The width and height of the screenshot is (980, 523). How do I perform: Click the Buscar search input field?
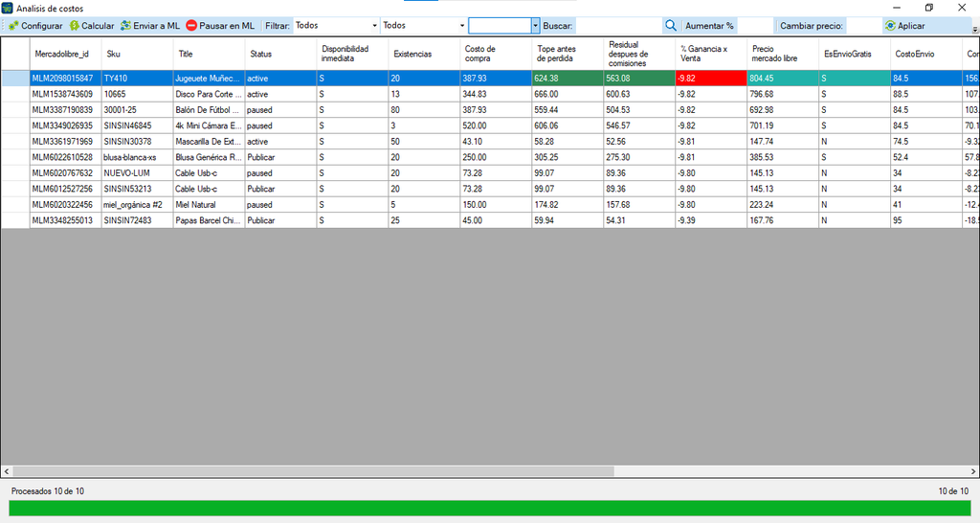coord(619,26)
